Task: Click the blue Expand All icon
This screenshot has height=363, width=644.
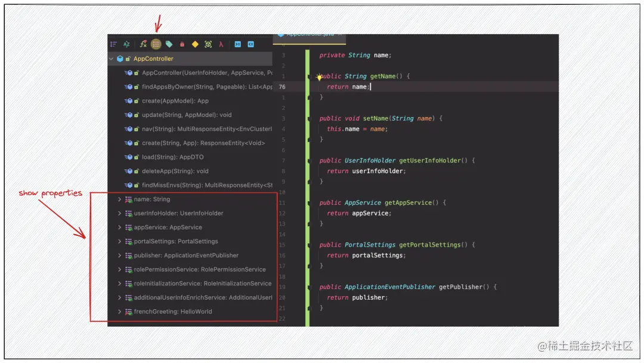Action: click(x=238, y=44)
